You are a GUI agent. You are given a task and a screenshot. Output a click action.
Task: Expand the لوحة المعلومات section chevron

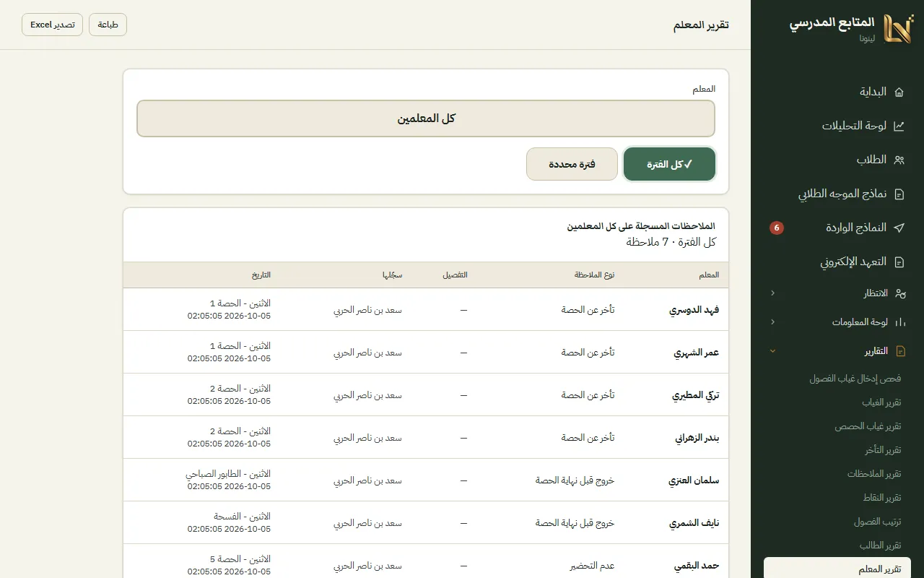tap(772, 322)
